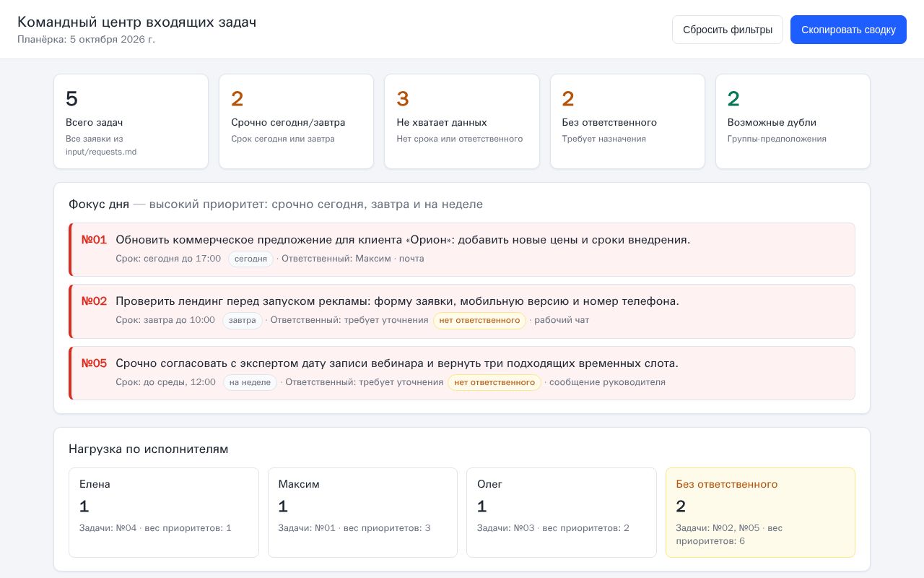
Task: Choose the «Требует назначения» stat card
Action: (627, 121)
